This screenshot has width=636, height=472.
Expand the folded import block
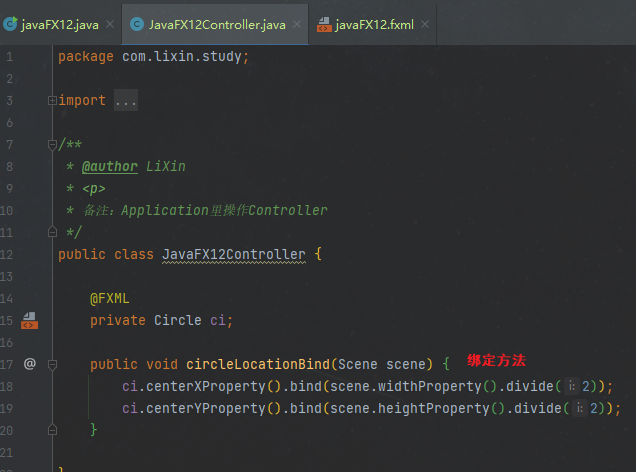pos(52,100)
